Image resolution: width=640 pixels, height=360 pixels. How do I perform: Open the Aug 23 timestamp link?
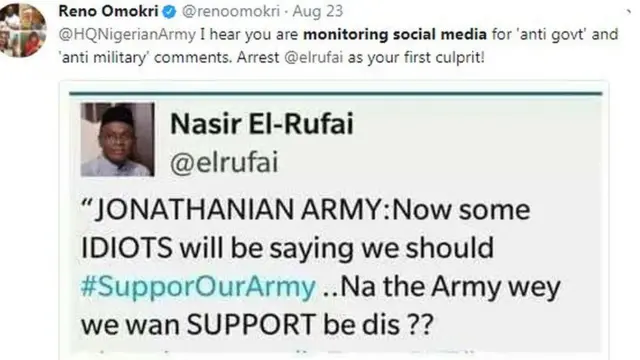pos(318,11)
